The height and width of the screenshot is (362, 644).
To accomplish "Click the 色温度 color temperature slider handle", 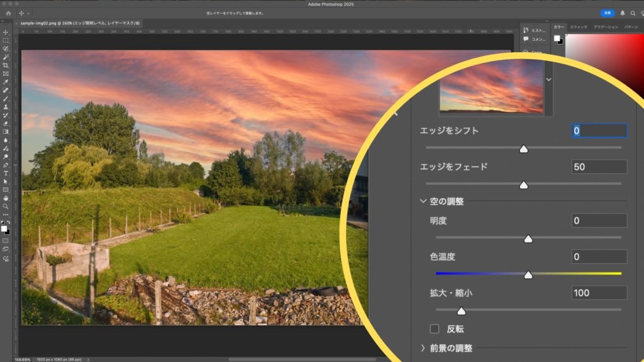I will [x=528, y=275].
